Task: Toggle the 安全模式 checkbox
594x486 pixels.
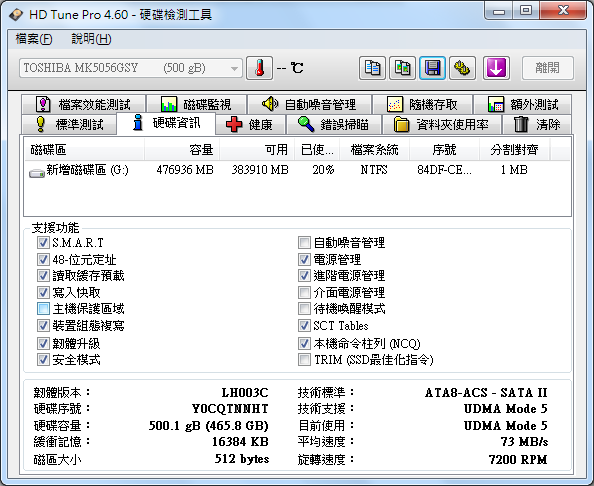Action: (x=43, y=359)
